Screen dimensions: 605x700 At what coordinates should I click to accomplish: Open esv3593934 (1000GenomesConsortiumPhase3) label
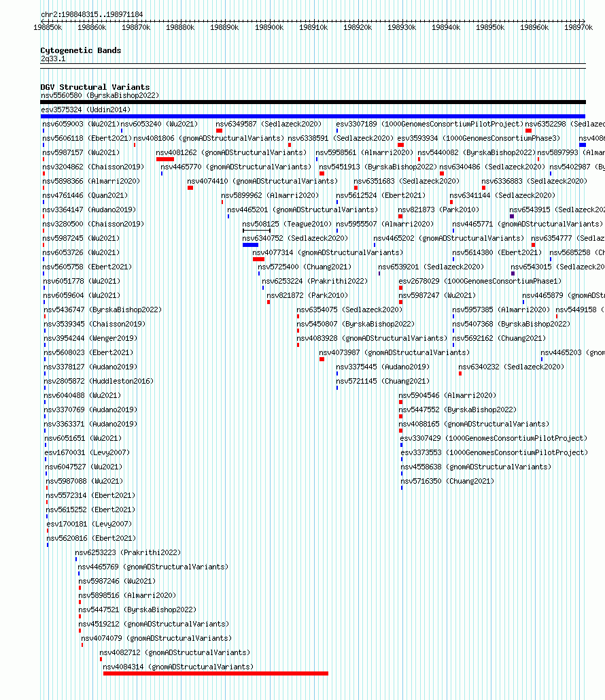pos(479,138)
